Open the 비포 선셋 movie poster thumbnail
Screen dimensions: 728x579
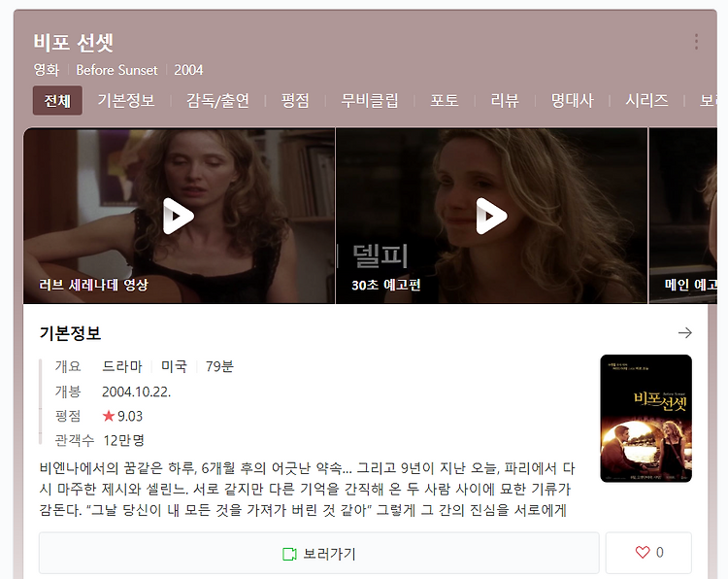pos(645,418)
